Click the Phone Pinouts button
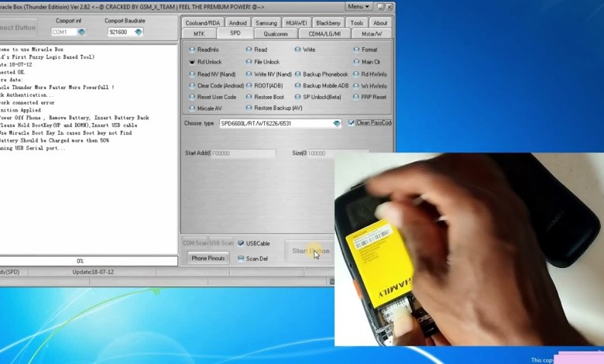Screen dimensions: 604x364 [208, 258]
